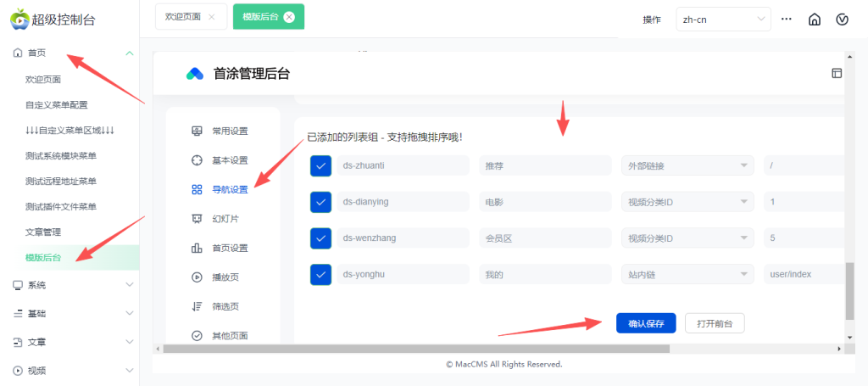Click the horizontal scrollbar left arrow
The width and height of the screenshot is (868, 386).
click(157, 349)
